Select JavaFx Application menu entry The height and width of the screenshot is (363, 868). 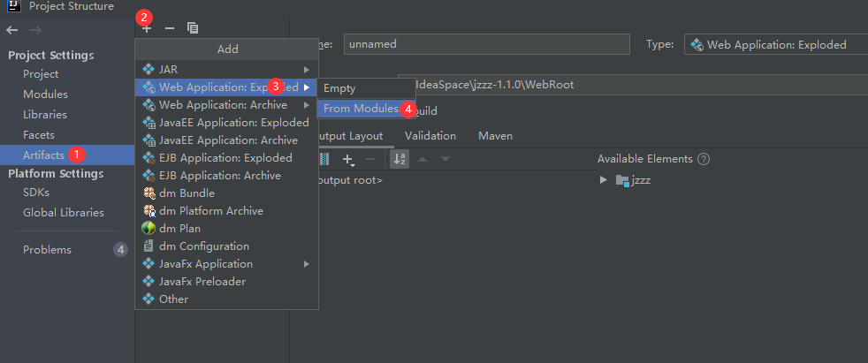point(226,264)
